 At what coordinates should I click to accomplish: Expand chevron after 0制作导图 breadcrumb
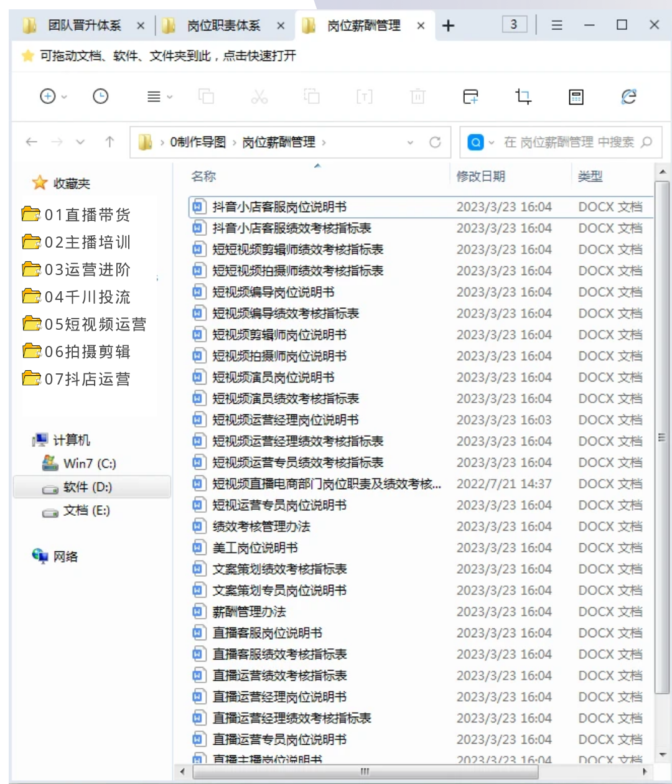(234, 142)
